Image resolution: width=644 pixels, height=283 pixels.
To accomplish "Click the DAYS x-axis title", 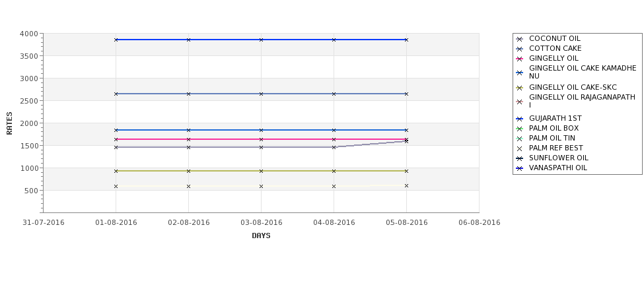I will 261,236.
